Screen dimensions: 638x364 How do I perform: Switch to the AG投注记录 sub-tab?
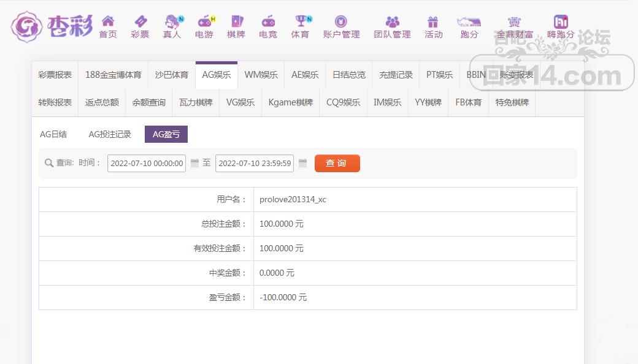coord(110,134)
